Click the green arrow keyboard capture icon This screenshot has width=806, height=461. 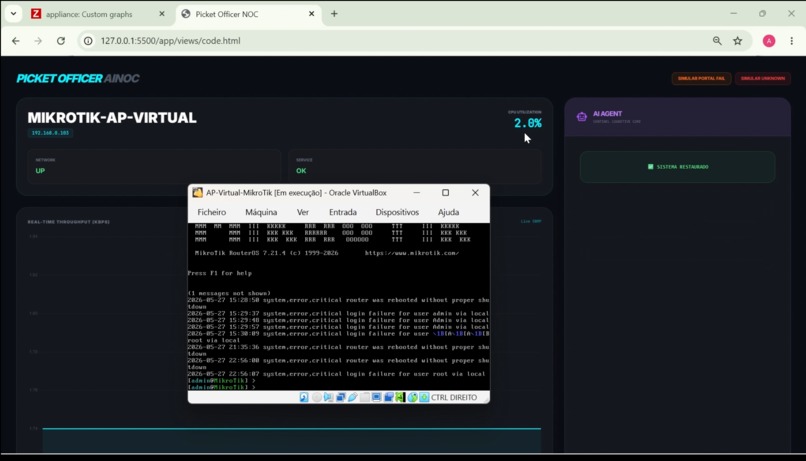424,397
